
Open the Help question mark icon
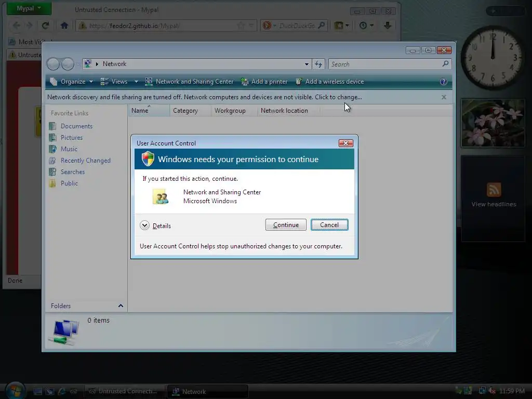click(x=443, y=82)
